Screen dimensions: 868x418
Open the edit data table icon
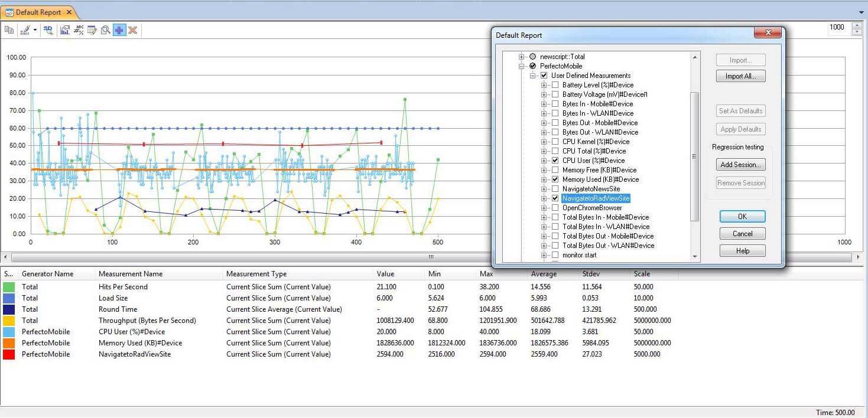point(93,30)
